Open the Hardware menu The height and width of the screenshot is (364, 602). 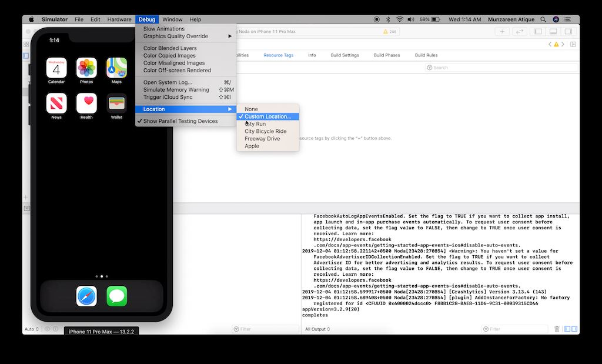pos(119,19)
